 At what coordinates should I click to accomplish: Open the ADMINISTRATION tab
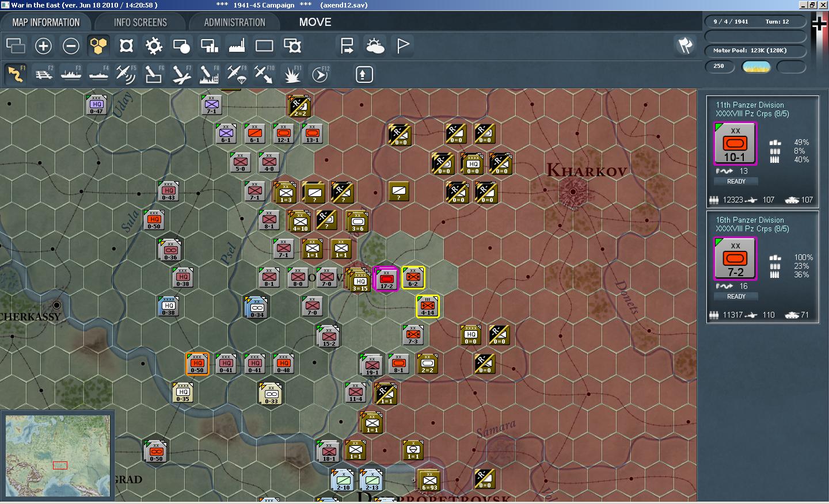[234, 22]
